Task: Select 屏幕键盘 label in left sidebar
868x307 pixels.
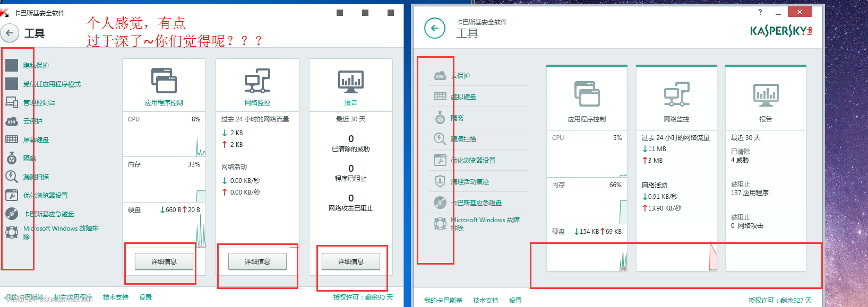Action: coord(36,140)
